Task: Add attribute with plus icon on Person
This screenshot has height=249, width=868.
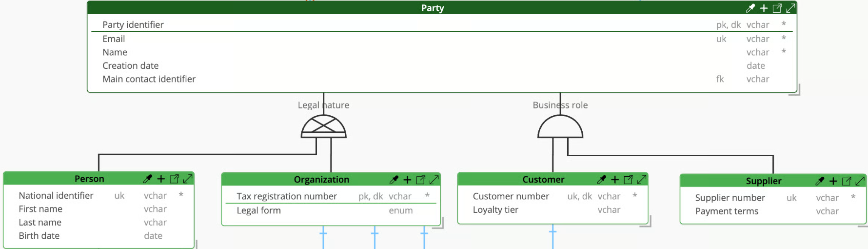Action: [x=161, y=179]
